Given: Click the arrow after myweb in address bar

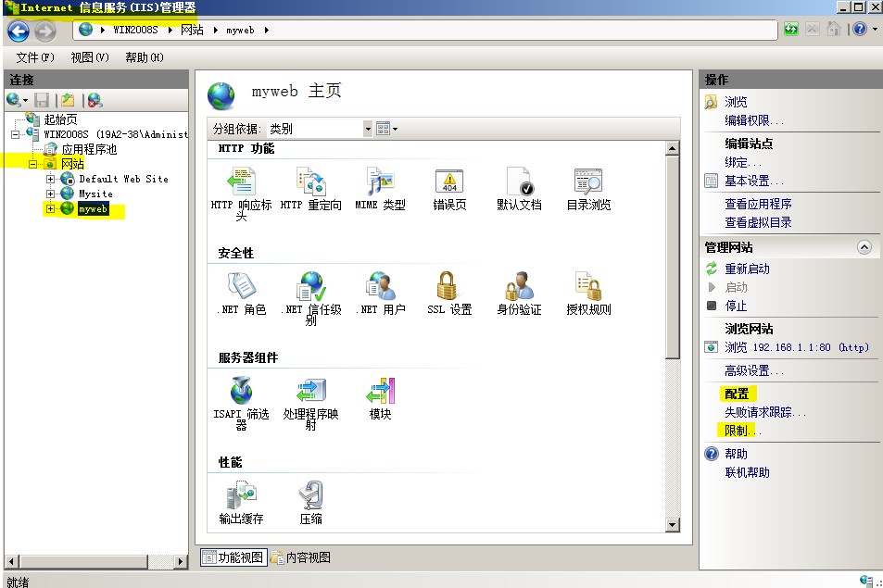Looking at the screenshot, I should (266, 31).
